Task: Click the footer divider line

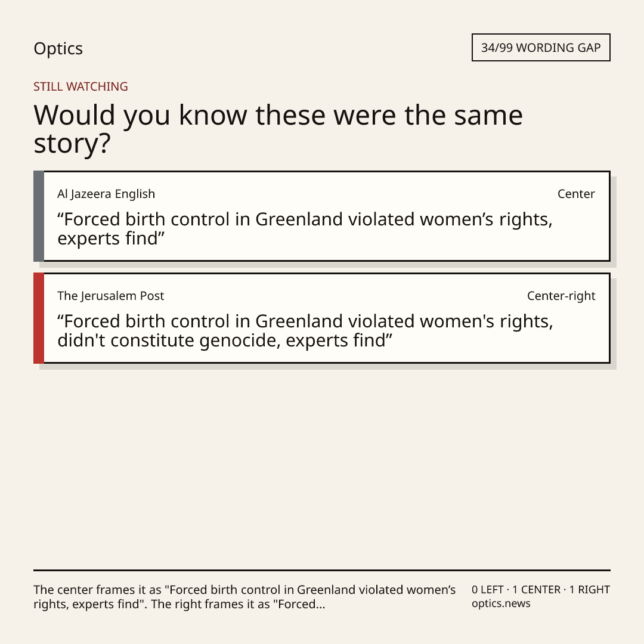Action: [322, 570]
